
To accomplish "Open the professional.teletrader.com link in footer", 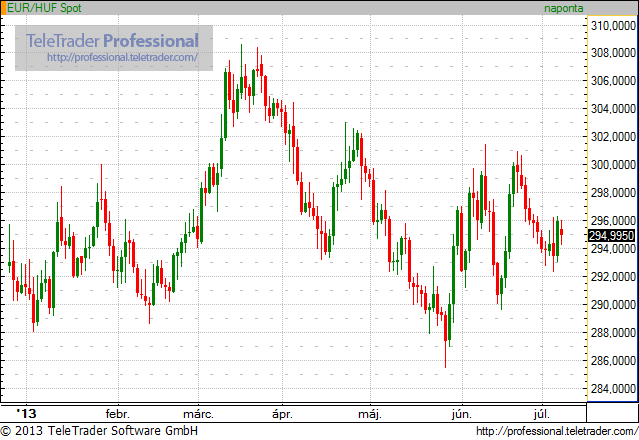I will click(x=557, y=431).
